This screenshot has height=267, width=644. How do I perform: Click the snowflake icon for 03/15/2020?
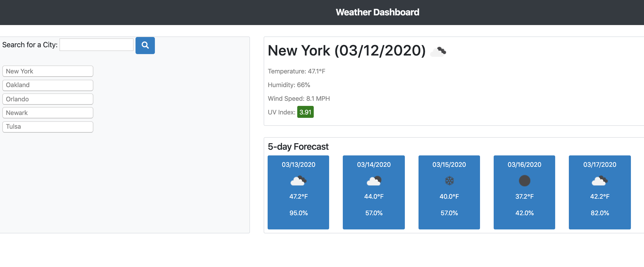click(449, 181)
